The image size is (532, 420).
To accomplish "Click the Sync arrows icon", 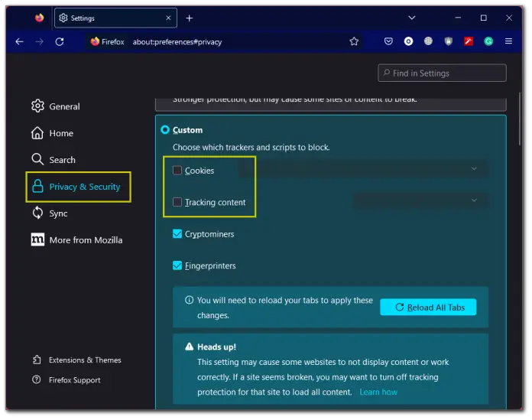I will pyautogui.click(x=37, y=213).
